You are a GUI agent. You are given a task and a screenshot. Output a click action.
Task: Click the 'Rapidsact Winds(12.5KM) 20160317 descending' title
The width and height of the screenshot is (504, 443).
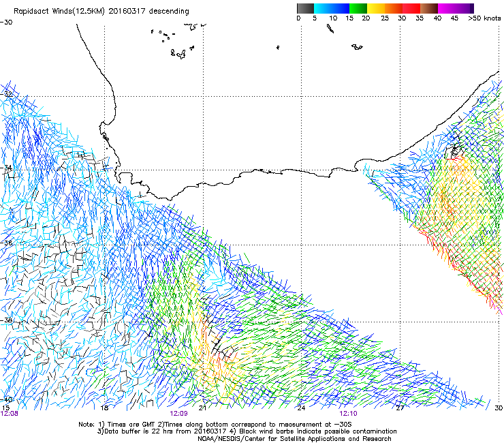(101, 12)
